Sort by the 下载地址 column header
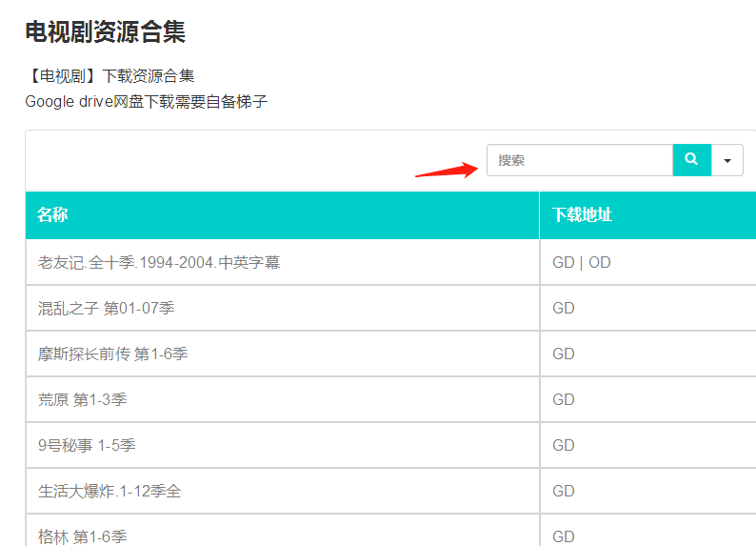 (582, 214)
